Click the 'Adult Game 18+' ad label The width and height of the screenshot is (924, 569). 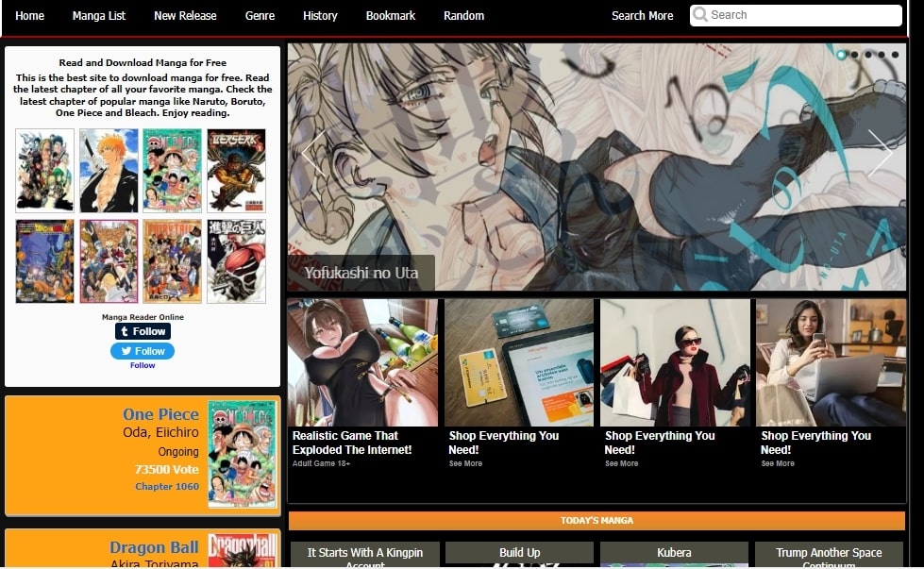point(321,463)
